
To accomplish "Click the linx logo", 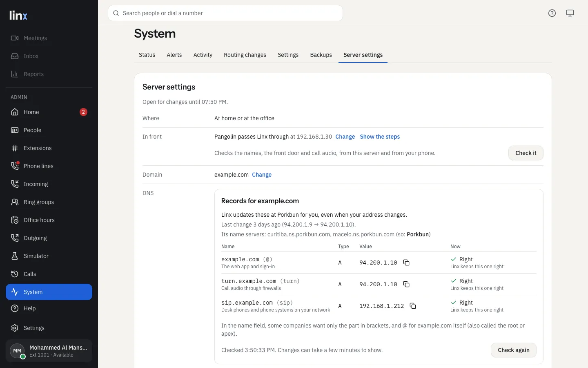I will point(18,15).
